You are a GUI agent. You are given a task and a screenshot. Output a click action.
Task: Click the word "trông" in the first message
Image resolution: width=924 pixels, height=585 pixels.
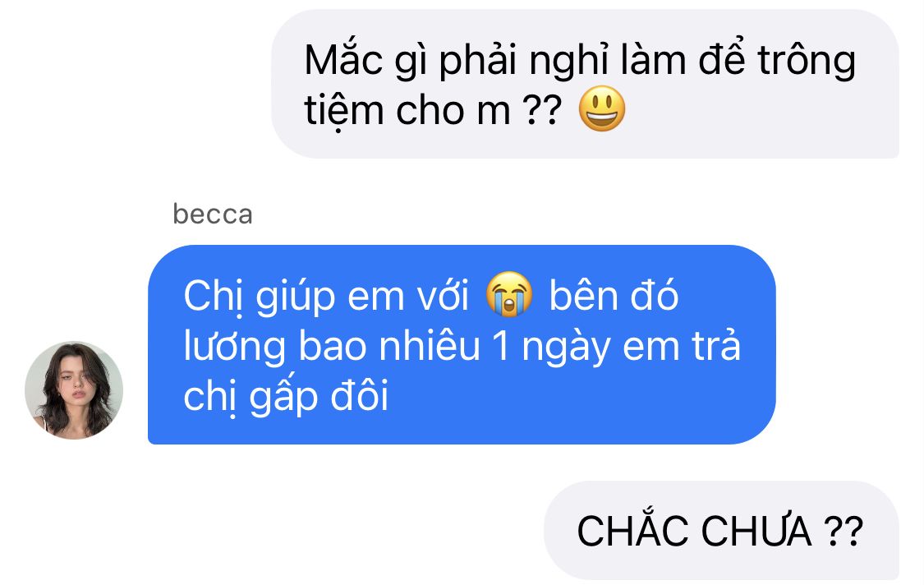tap(807, 62)
